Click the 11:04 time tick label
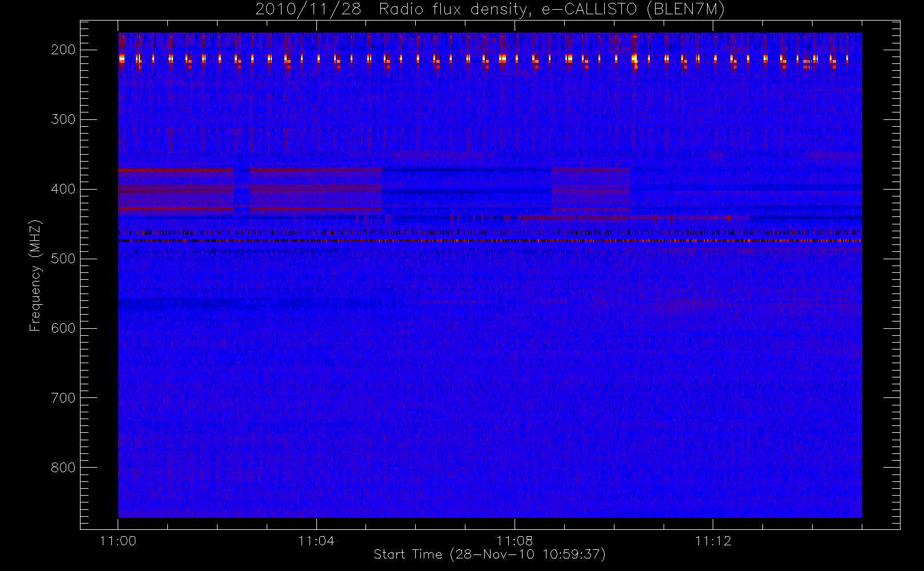This screenshot has width=924, height=571. point(316,541)
